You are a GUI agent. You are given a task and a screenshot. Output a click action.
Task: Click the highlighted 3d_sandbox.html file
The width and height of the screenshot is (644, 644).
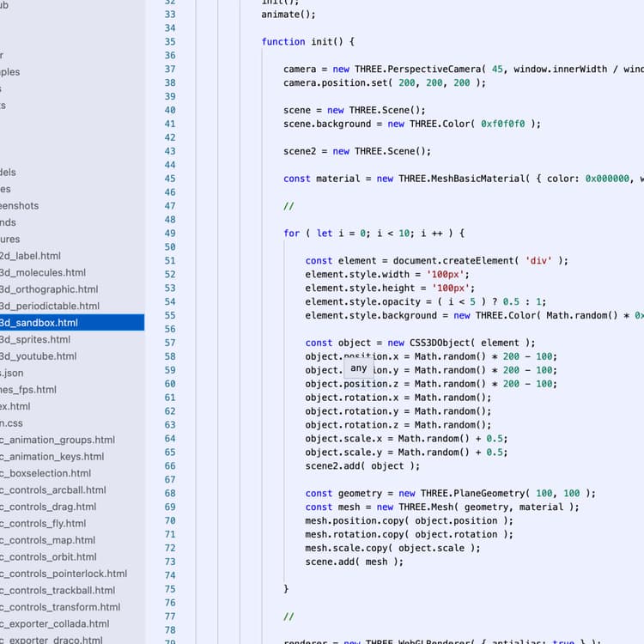(x=39, y=323)
